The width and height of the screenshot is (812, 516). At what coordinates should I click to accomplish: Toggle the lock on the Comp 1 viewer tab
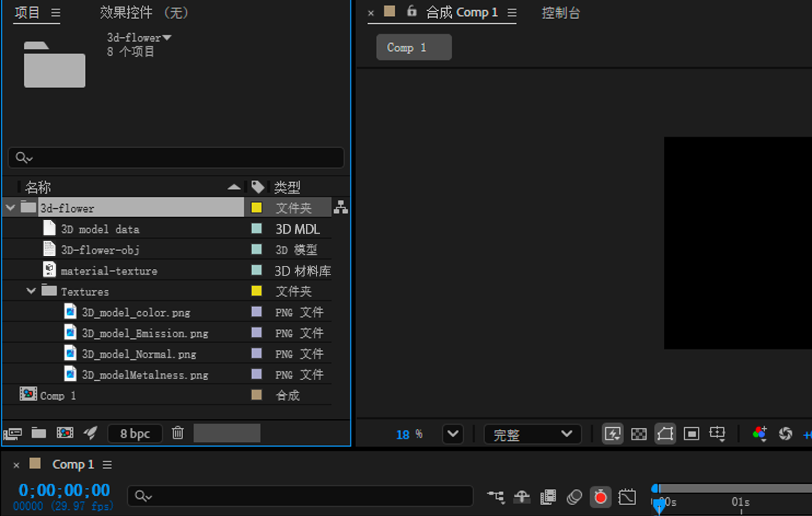(x=412, y=11)
